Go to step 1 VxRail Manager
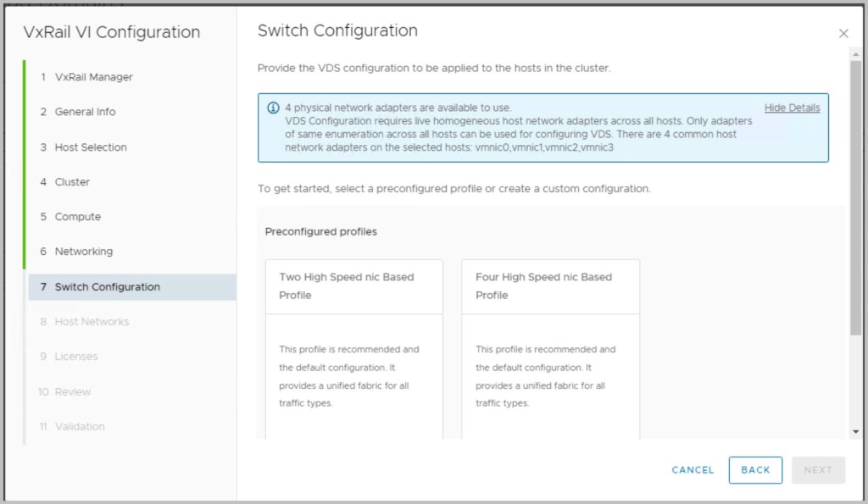This screenshot has width=868, height=504. [x=93, y=77]
